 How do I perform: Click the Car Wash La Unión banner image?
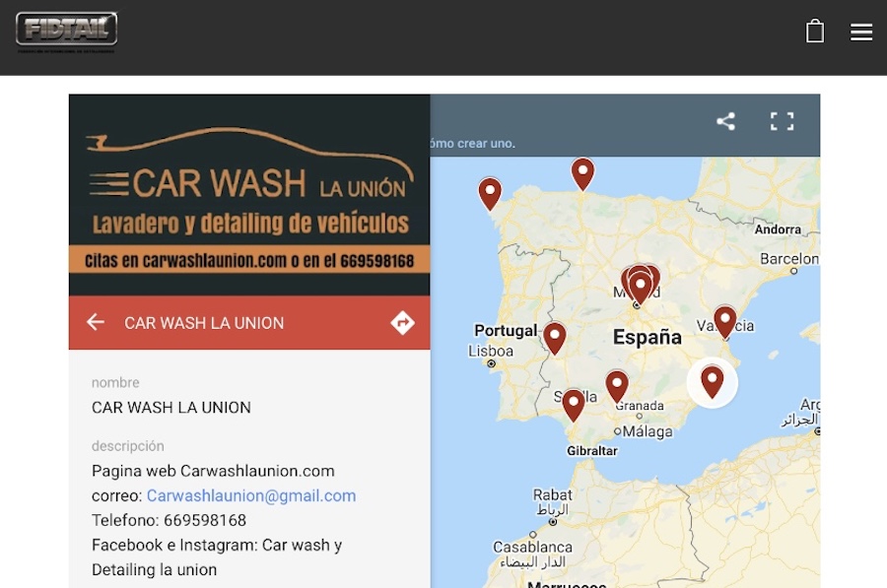pyautogui.click(x=249, y=195)
